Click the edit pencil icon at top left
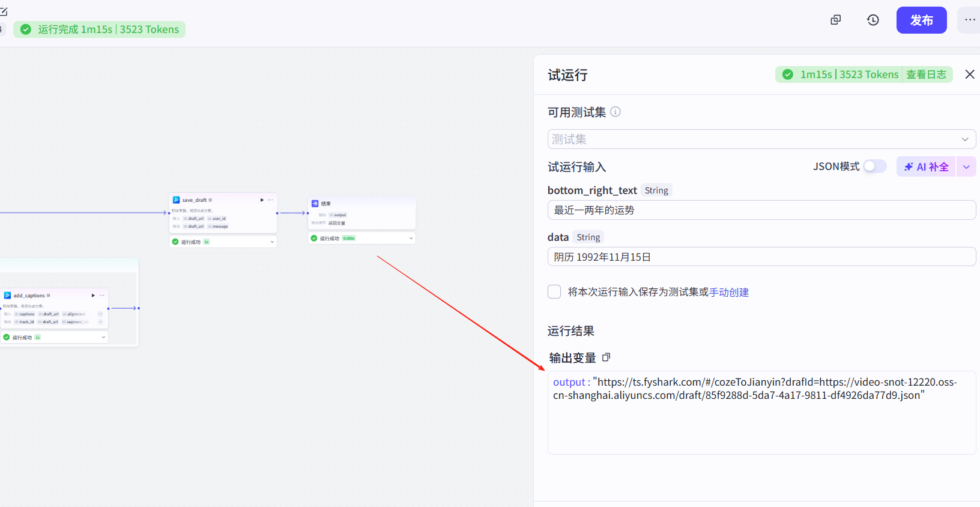 tap(3, 11)
